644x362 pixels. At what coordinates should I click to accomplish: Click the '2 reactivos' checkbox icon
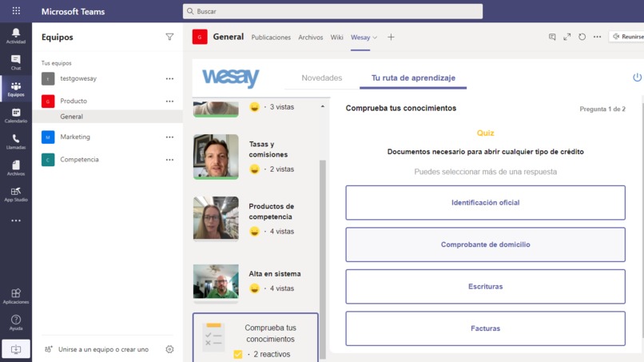point(238,354)
